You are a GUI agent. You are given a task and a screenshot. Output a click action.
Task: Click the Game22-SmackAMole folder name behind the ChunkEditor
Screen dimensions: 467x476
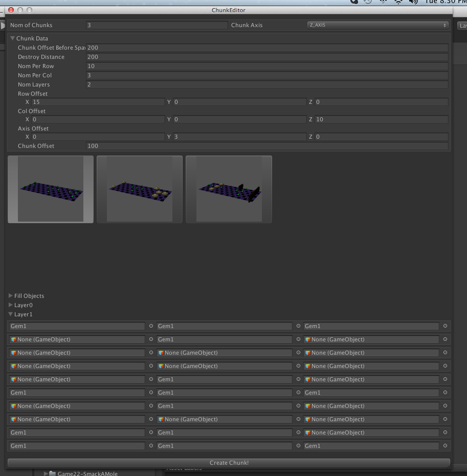[x=87, y=473]
